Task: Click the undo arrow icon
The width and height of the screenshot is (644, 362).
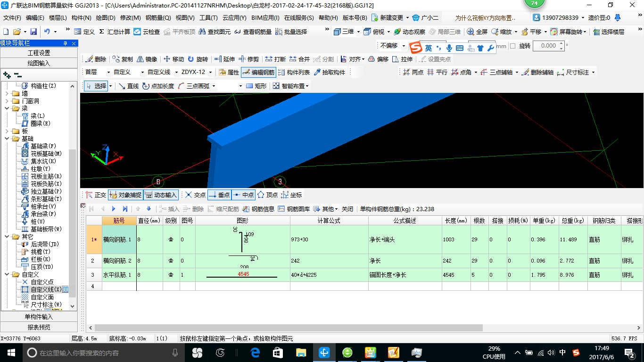Action: (47, 32)
